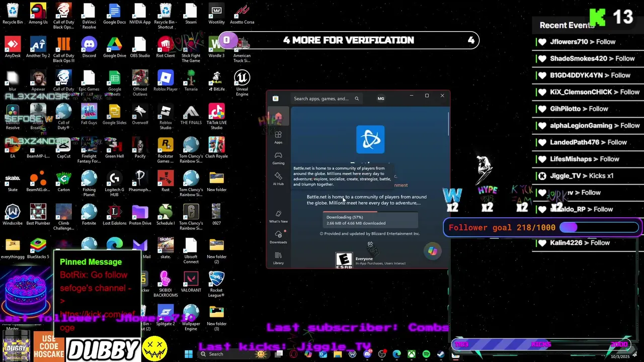Open the VALORANT desktop shortcut
This screenshot has width=644, height=362.
pos(191,282)
